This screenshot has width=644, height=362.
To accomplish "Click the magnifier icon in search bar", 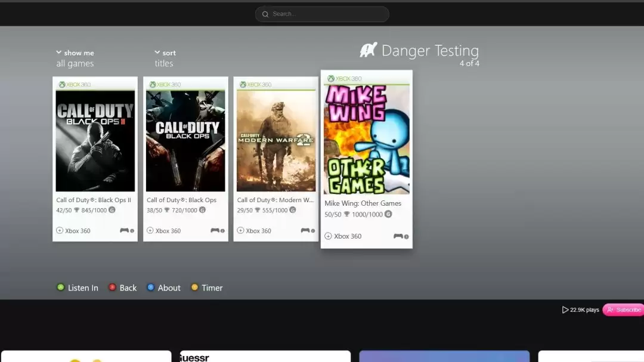I will point(265,14).
